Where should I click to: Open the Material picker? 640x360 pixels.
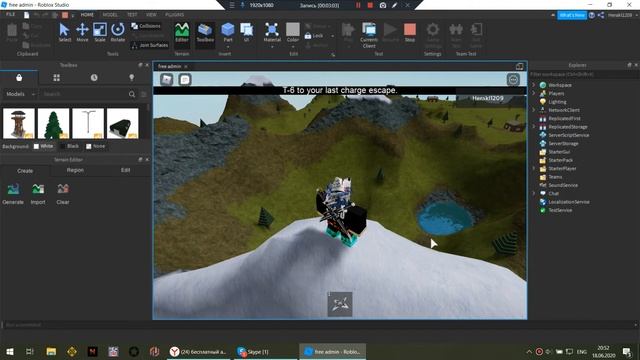point(272,33)
